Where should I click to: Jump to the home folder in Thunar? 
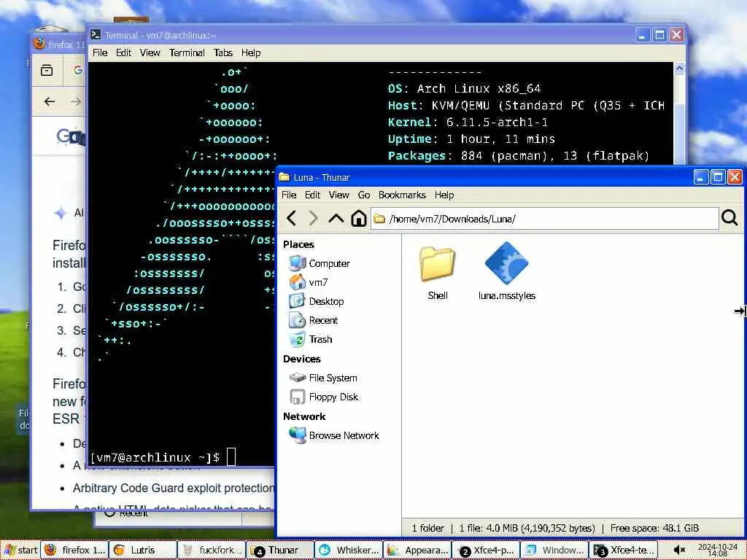[359, 219]
